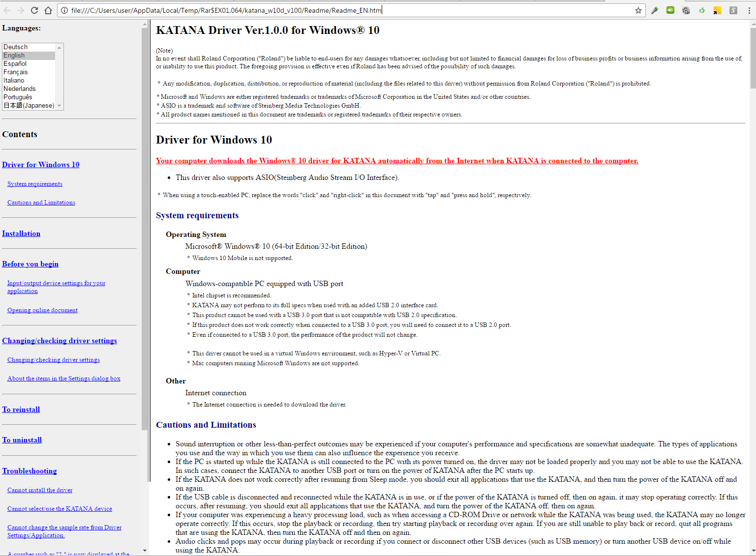Open the green speaker extension

pos(670,10)
